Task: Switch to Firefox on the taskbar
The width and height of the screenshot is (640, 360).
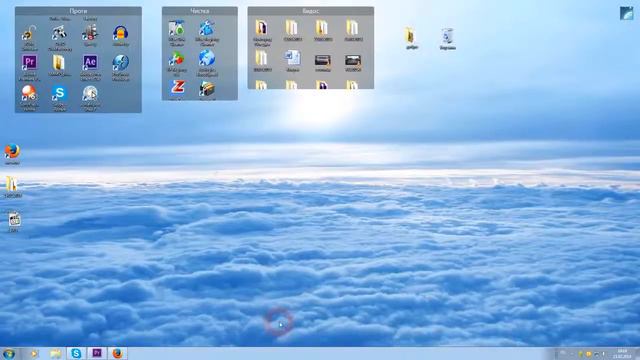Action: pyautogui.click(x=118, y=353)
